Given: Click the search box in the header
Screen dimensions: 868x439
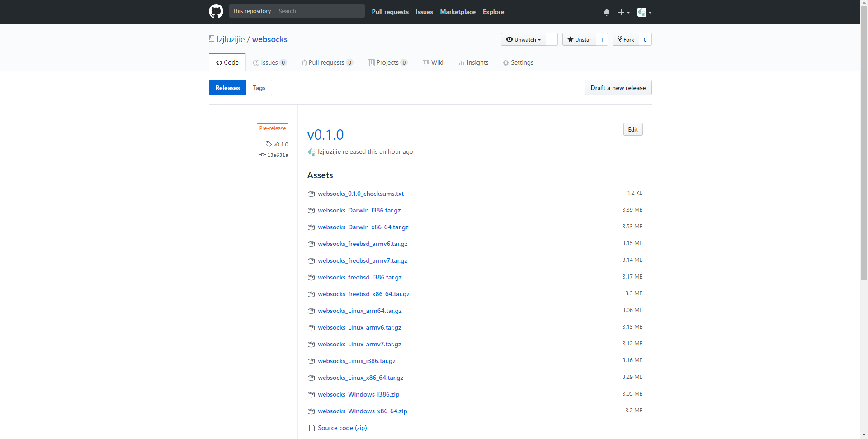Looking at the screenshot, I should [x=320, y=11].
